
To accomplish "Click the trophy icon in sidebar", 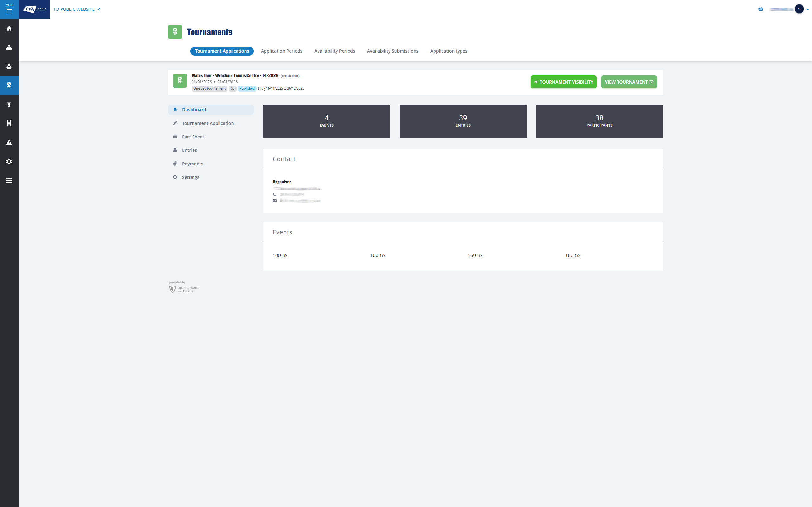I will point(10,105).
